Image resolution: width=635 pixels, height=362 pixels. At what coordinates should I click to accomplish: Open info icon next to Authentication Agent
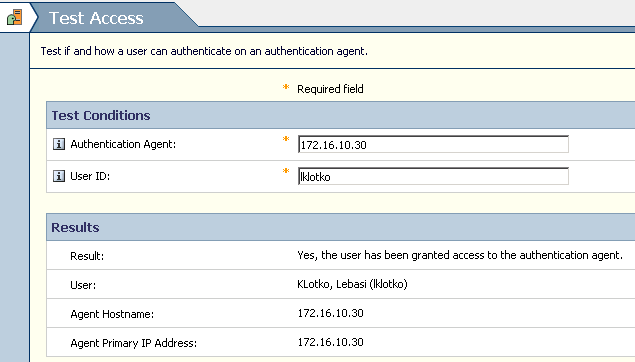(59, 144)
